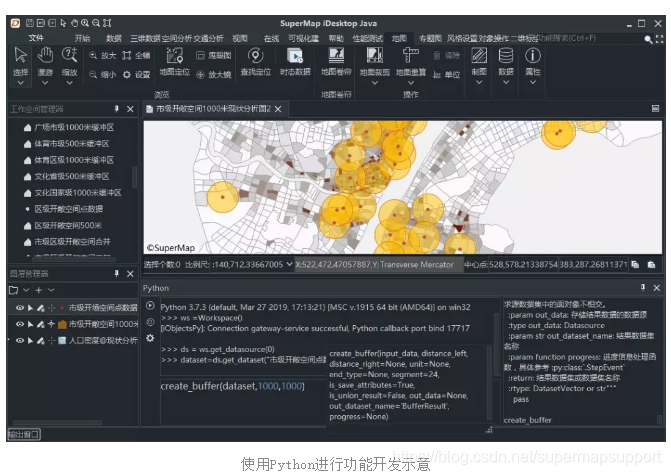Click the pan hand in quick access bar
Screen dimensions: 671x475
(74, 23)
